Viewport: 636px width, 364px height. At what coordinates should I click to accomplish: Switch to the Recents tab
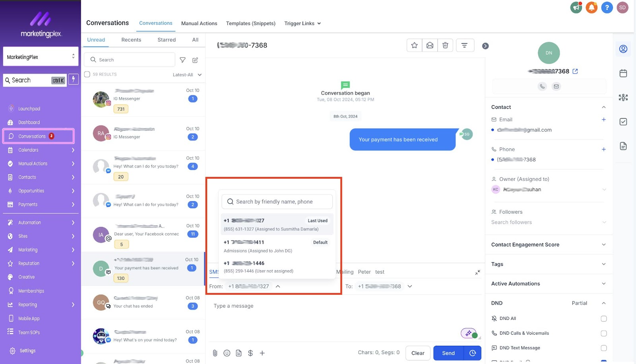click(x=131, y=40)
